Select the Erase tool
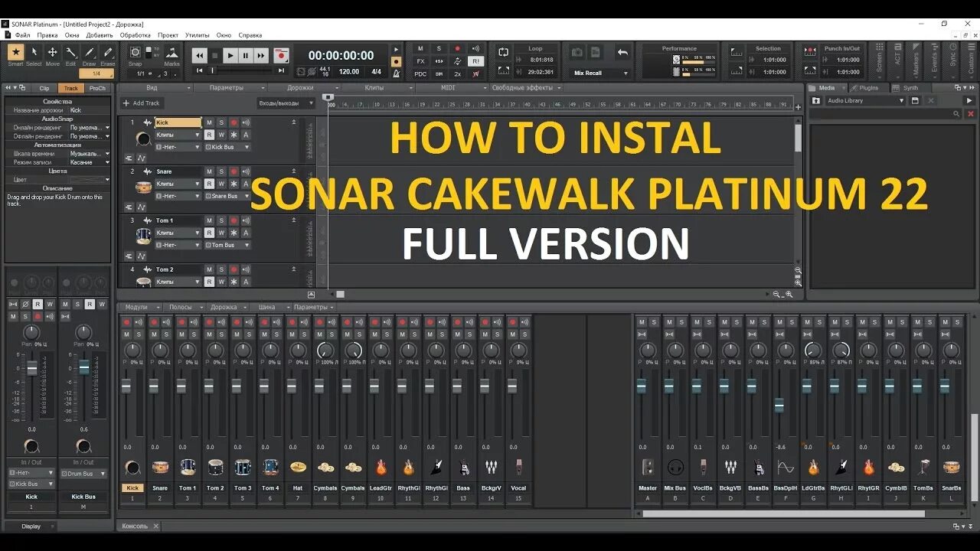Image resolution: width=980 pixels, height=551 pixels. 108,53
